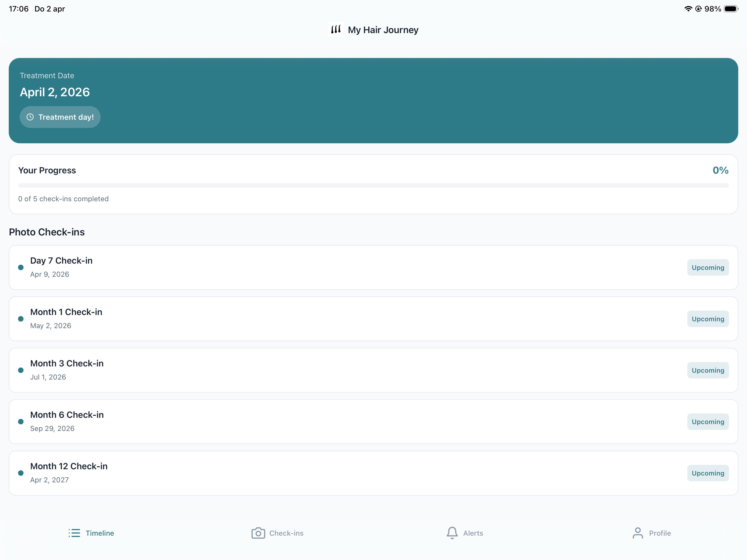Open the Check-ins tab
The image size is (747, 560).
coord(278,533)
